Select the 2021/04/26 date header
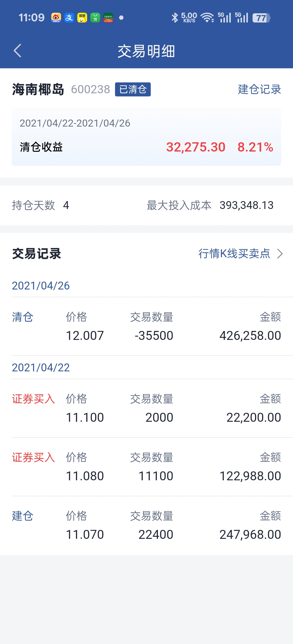 (x=41, y=286)
